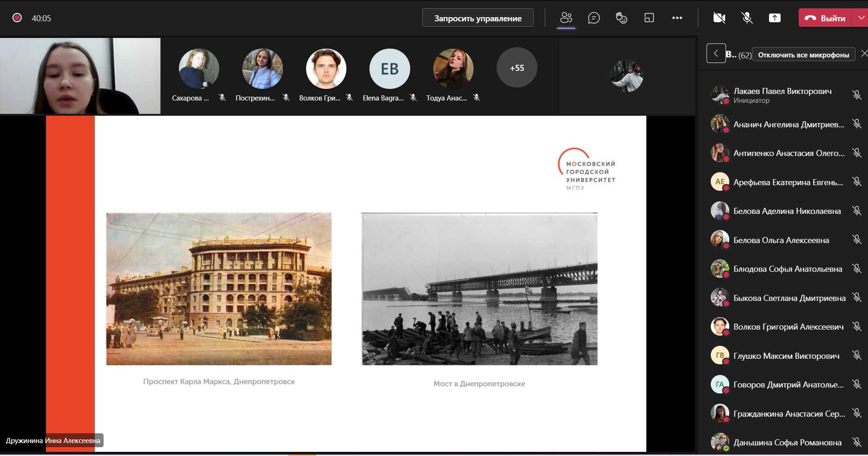Click the recording indicator icon
Screen dimensions: 868x456
pos(17,18)
